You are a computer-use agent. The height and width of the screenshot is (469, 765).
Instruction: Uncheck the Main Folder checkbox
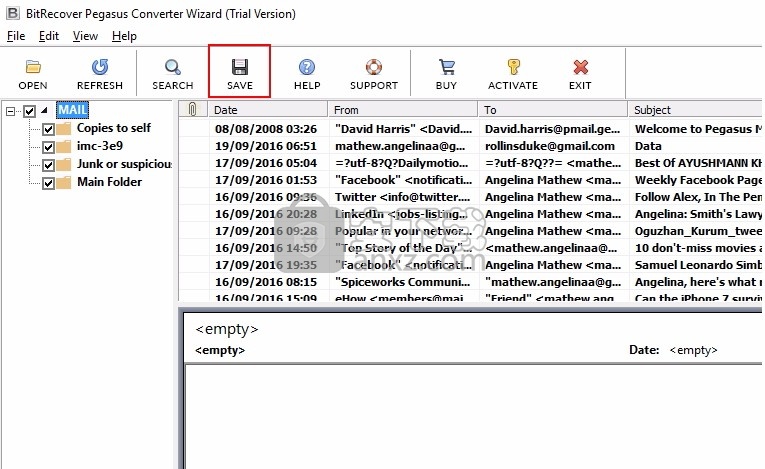coord(48,183)
